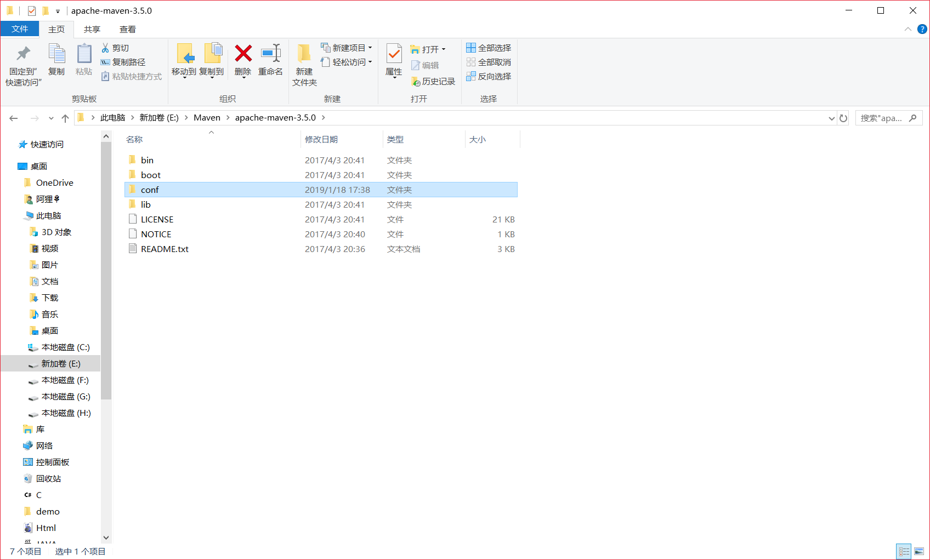Collapse the ribbon with chevron
The image size is (930, 560).
908,30
